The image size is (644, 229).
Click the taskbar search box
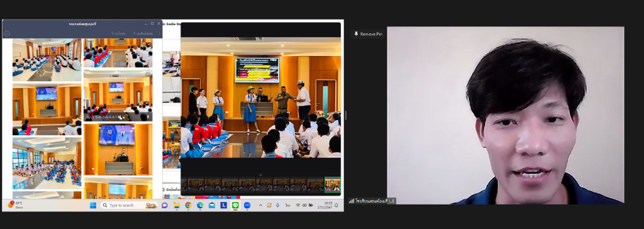(x=129, y=205)
